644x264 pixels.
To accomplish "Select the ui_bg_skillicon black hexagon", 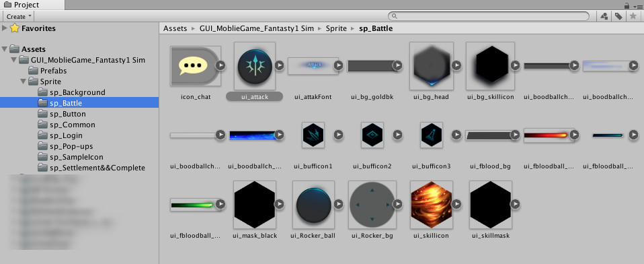I will 490,66.
